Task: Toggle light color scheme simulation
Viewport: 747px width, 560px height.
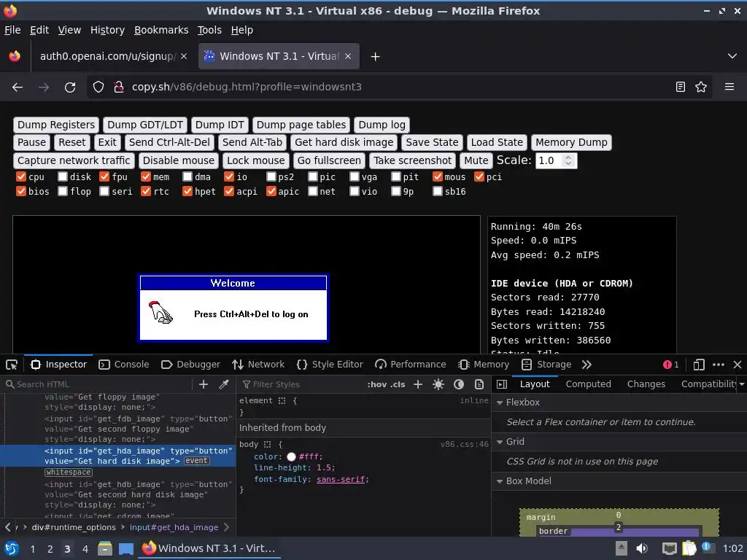Action: (x=438, y=384)
